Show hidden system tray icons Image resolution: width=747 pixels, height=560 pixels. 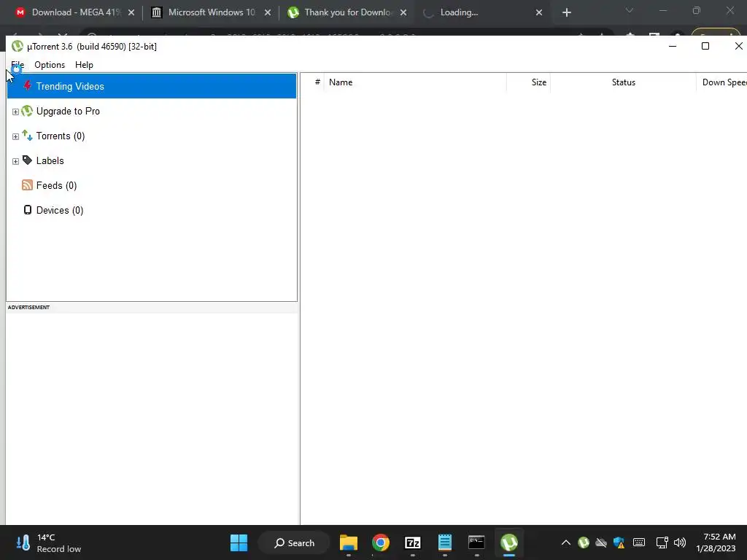(565, 542)
